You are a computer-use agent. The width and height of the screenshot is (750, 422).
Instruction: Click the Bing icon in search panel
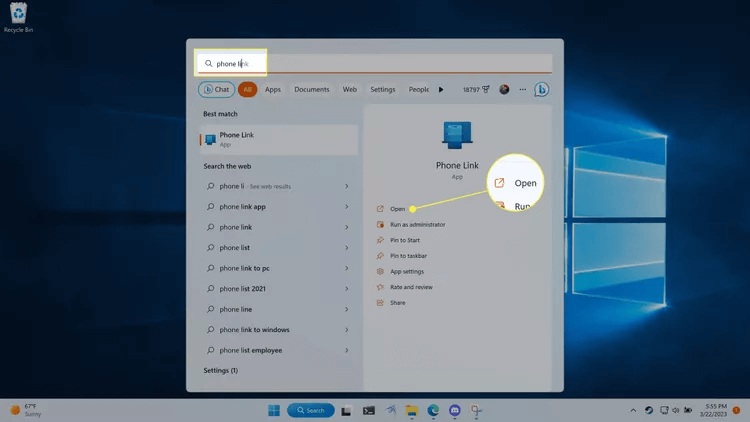point(541,89)
